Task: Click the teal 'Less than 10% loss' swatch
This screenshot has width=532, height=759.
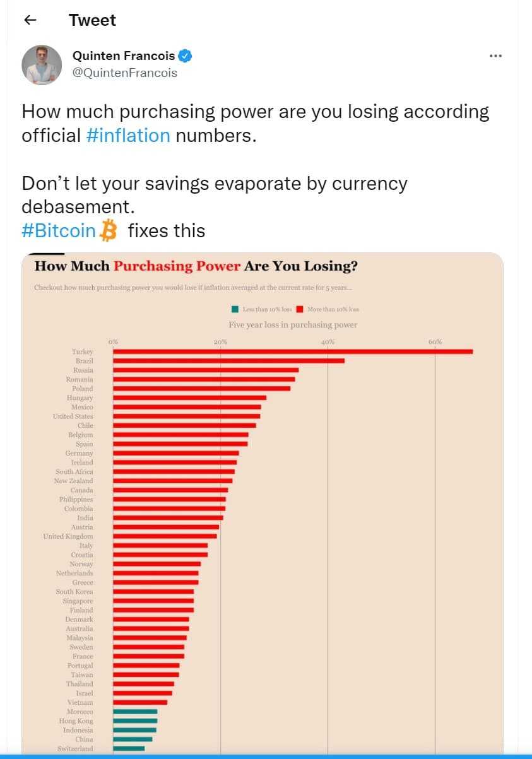Action: (x=235, y=309)
